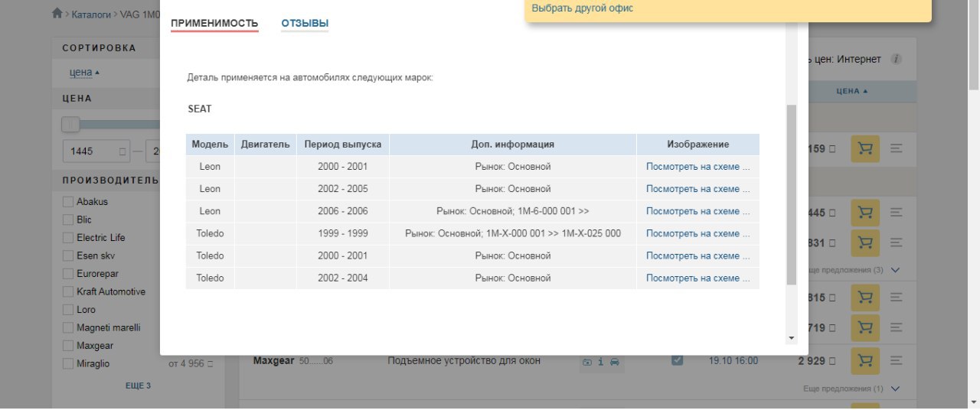Open list menu icon beside 815 offer
This screenshot has width=980, height=410.
pyautogui.click(x=897, y=297)
